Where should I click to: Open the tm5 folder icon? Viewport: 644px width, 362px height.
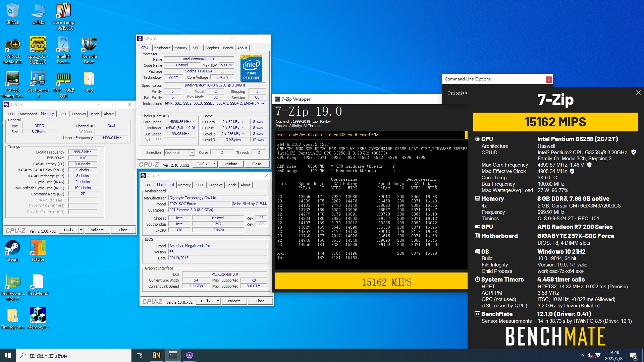pyautogui.click(x=89, y=82)
